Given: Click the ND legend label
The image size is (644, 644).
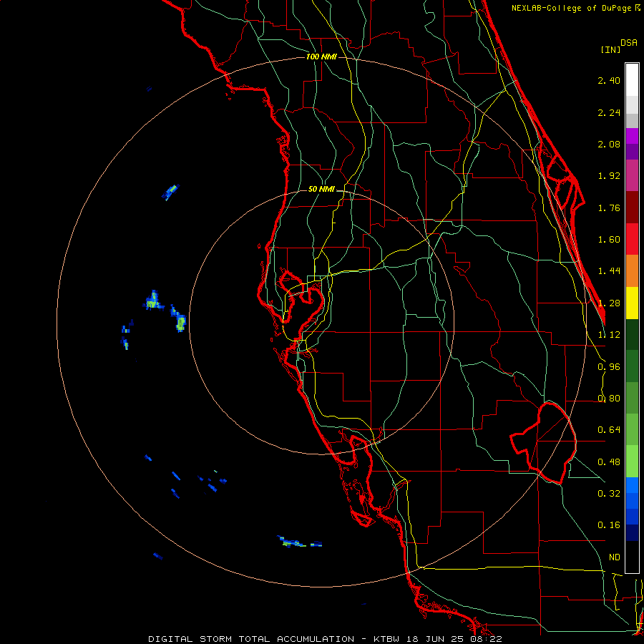Looking at the screenshot, I should point(615,557).
